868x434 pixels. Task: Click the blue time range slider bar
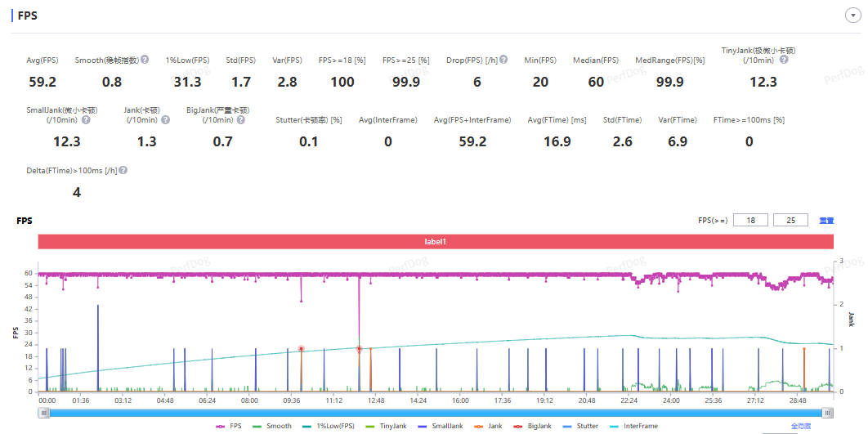point(436,413)
